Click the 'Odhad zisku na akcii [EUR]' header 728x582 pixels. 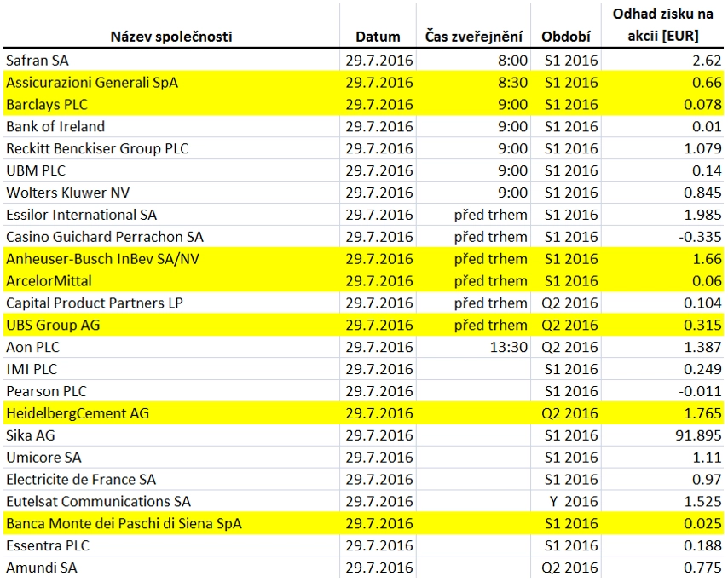(663, 25)
